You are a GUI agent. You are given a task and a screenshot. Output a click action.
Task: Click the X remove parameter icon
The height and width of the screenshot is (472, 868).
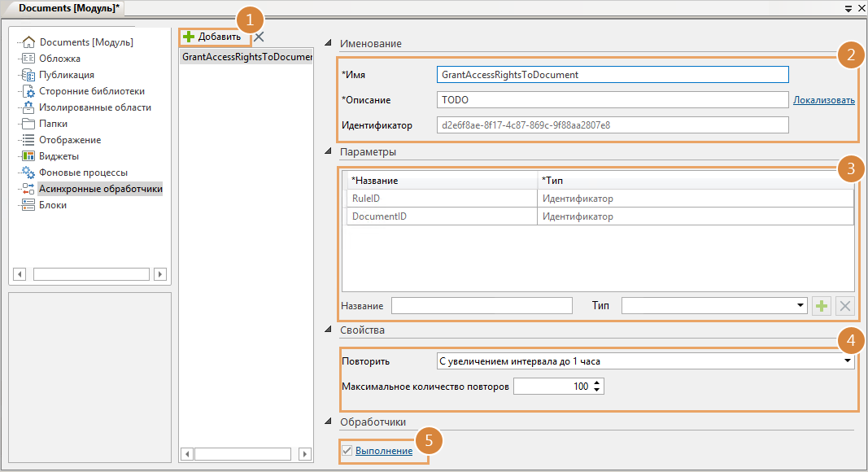(x=845, y=306)
